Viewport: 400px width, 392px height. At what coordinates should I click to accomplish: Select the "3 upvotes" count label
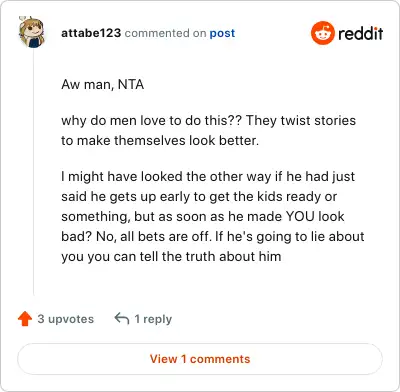[66, 319]
